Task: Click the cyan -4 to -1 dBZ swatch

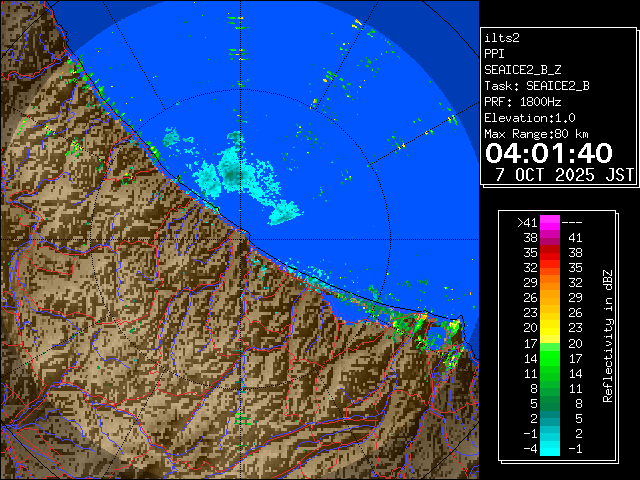Action: [550, 447]
